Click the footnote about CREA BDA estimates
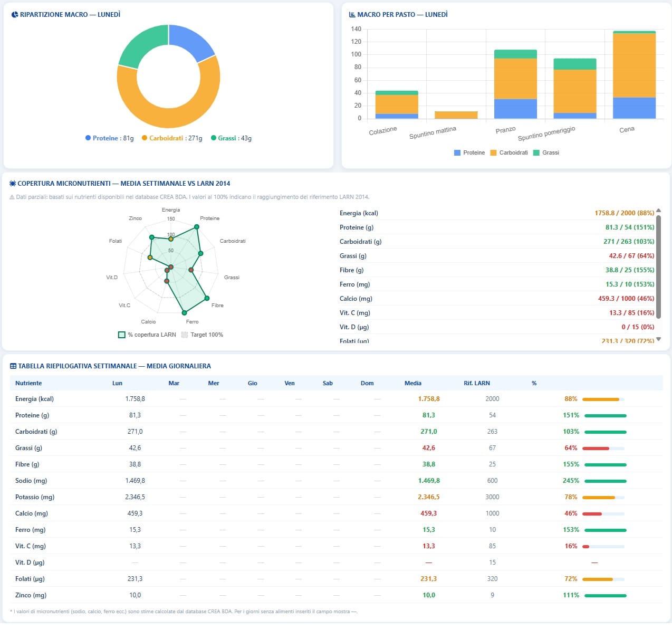This screenshot has height=629, width=672. [184, 612]
